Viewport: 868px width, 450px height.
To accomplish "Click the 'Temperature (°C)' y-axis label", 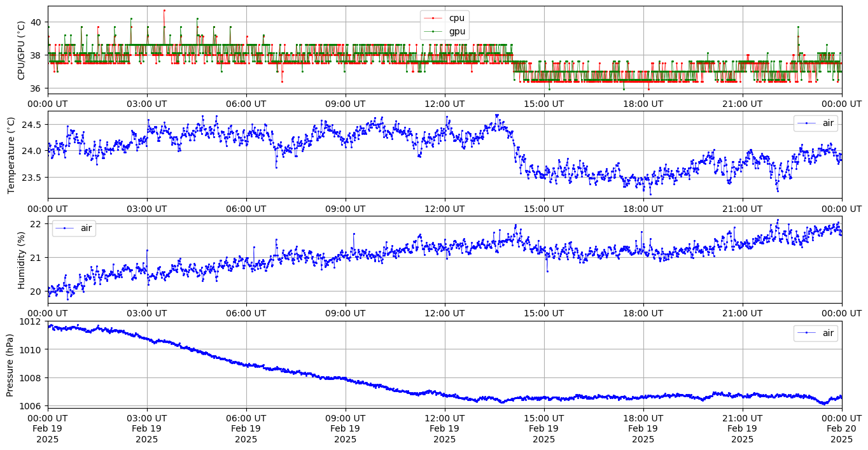I will tap(11, 155).
